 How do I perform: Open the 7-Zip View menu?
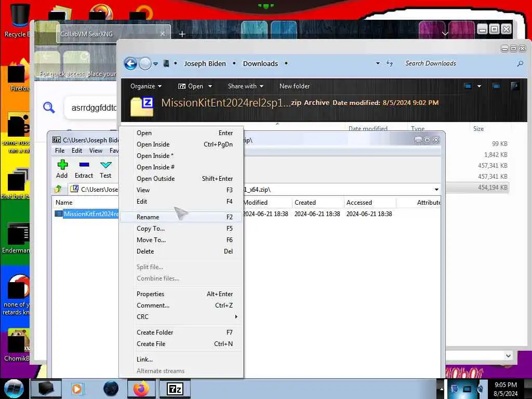[96, 150]
